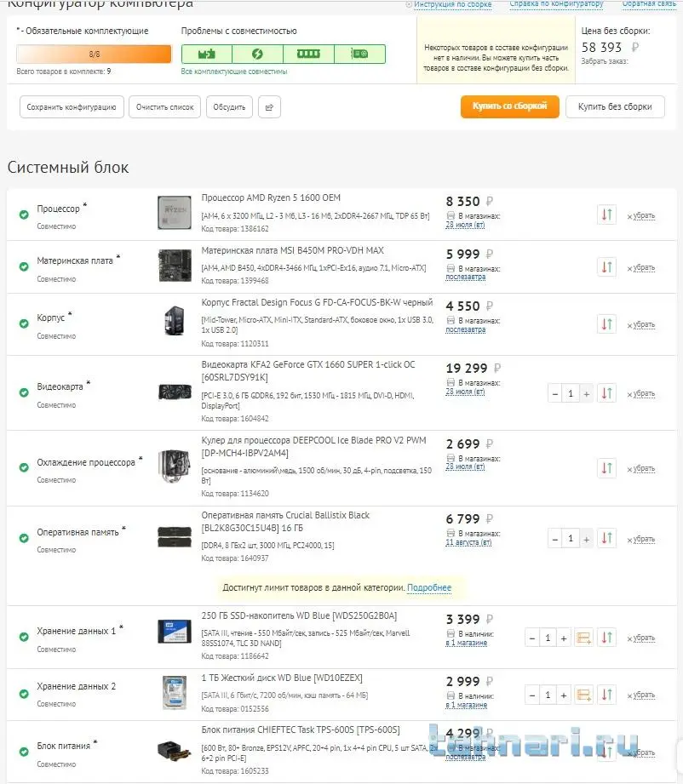Open KFA2 GeForce GTX 1660 SUPER title
Viewport: 683px width, 784px height.
[x=308, y=370]
